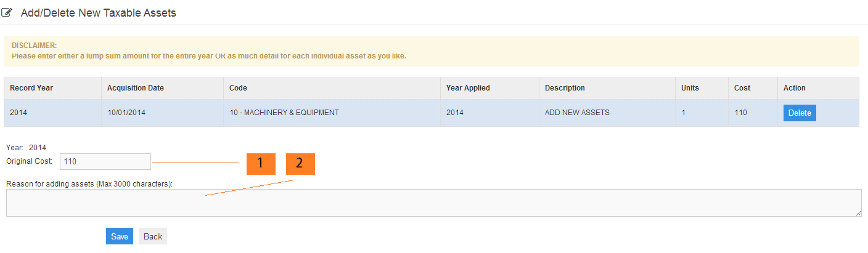The height and width of the screenshot is (253, 868).
Task: Click the yellow DISCLAIMER notice banner
Action: [431, 51]
